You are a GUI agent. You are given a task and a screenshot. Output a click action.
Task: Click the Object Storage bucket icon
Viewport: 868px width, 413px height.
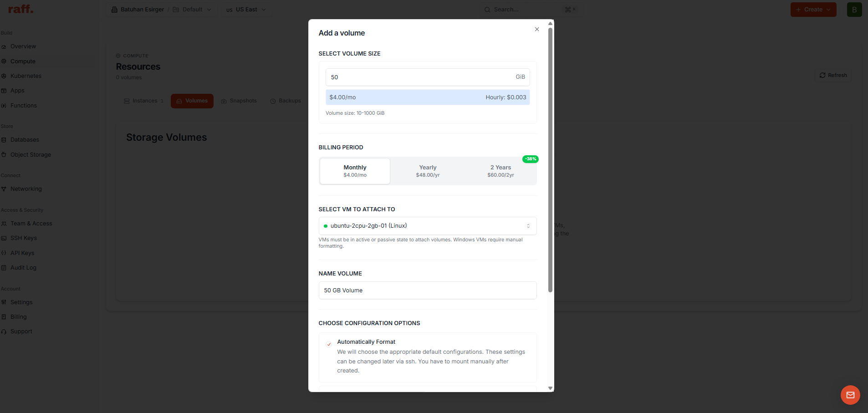click(x=4, y=155)
